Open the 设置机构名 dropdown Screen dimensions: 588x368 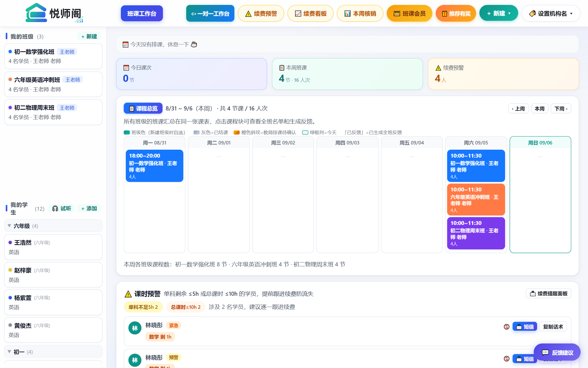[x=551, y=13]
